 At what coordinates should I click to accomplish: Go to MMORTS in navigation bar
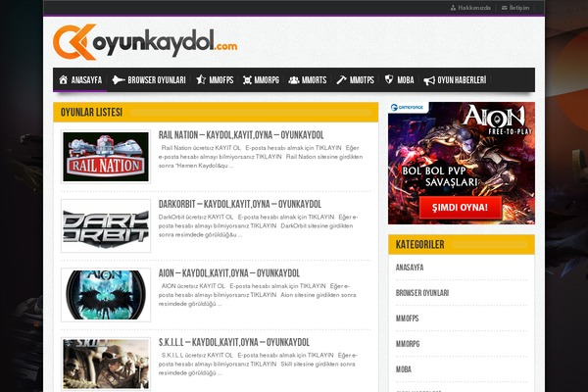[315, 80]
